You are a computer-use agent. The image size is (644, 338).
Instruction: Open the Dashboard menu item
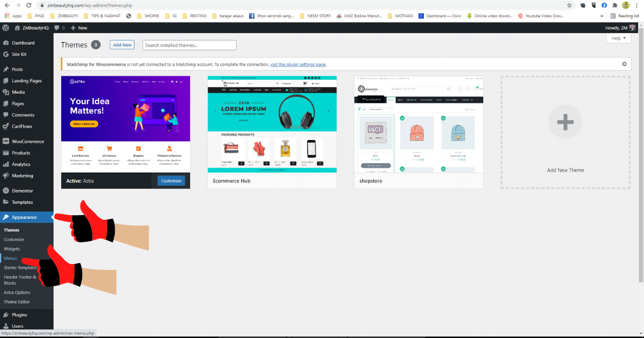[x=23, y=43]
